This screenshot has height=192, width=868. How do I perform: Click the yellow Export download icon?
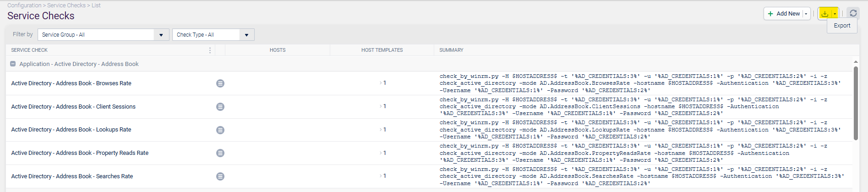click(824, 14)
